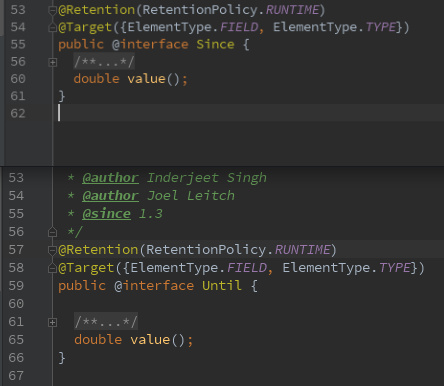Click 'value' method on line 65
The height and width of the screenshot is (386, 444).
pos(150,340)
